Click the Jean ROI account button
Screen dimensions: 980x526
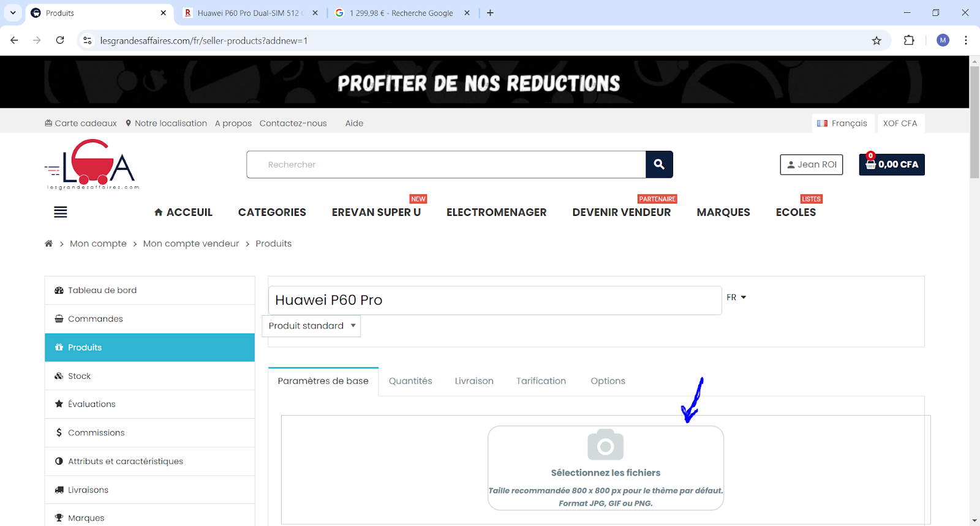(x=811, y=164)
